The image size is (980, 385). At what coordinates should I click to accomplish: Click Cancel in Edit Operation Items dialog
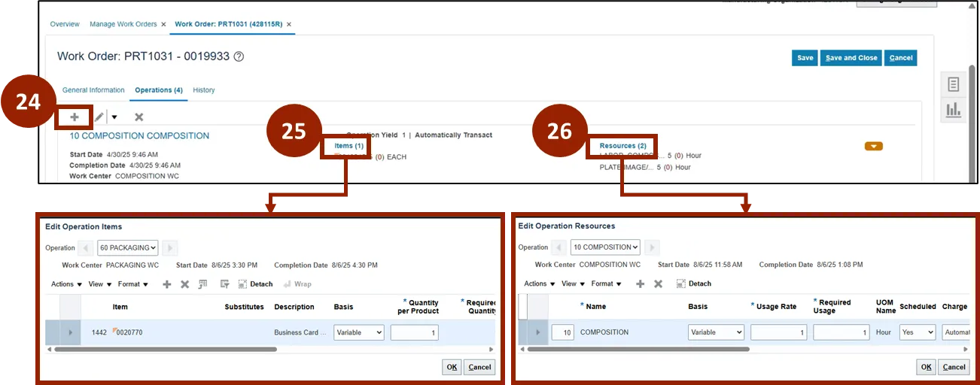[479, 367]
